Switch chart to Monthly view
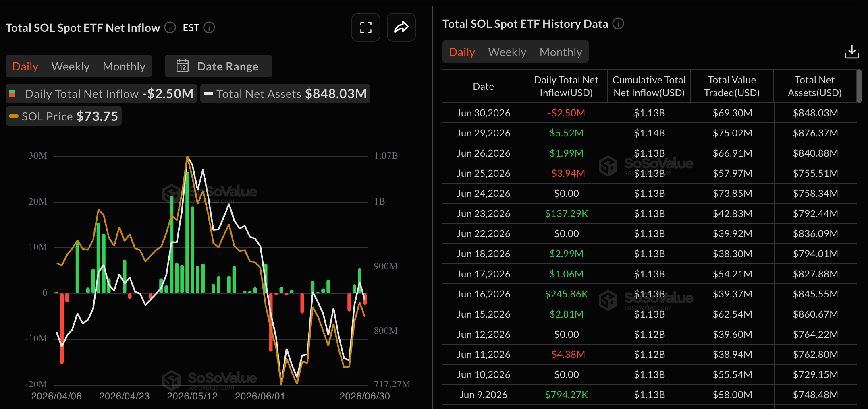This screenshot has width=868, height=409. click(x=124, y=66)
